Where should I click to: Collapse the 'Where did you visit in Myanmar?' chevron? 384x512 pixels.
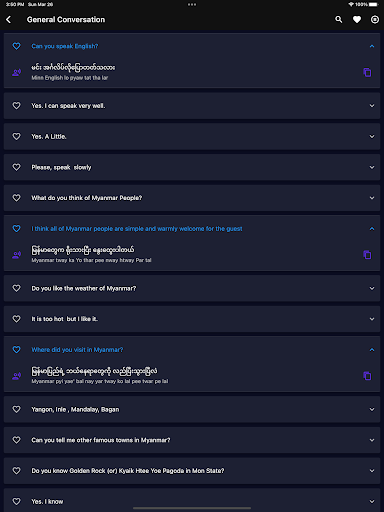[x=372, y=350]
